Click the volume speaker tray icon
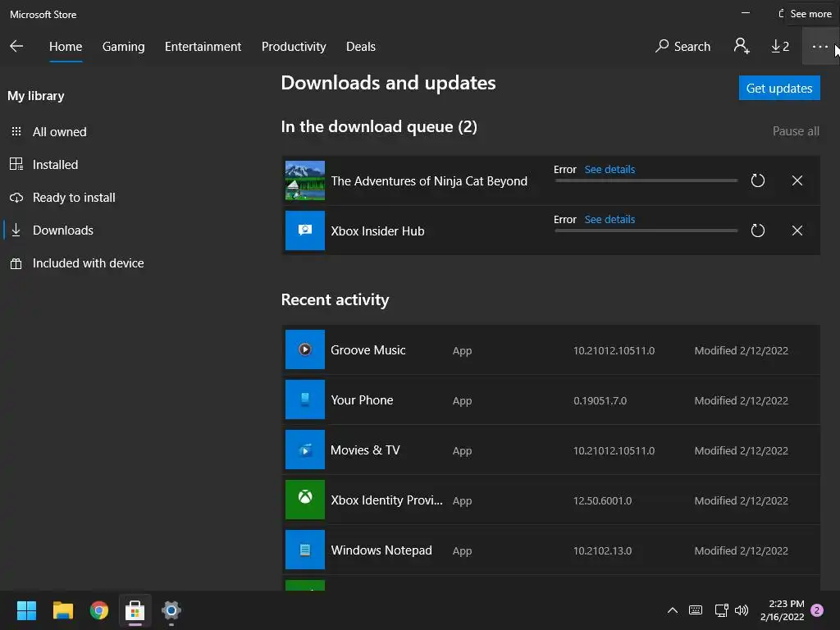The width and height of the screenshot is (840, 630). 742,610
